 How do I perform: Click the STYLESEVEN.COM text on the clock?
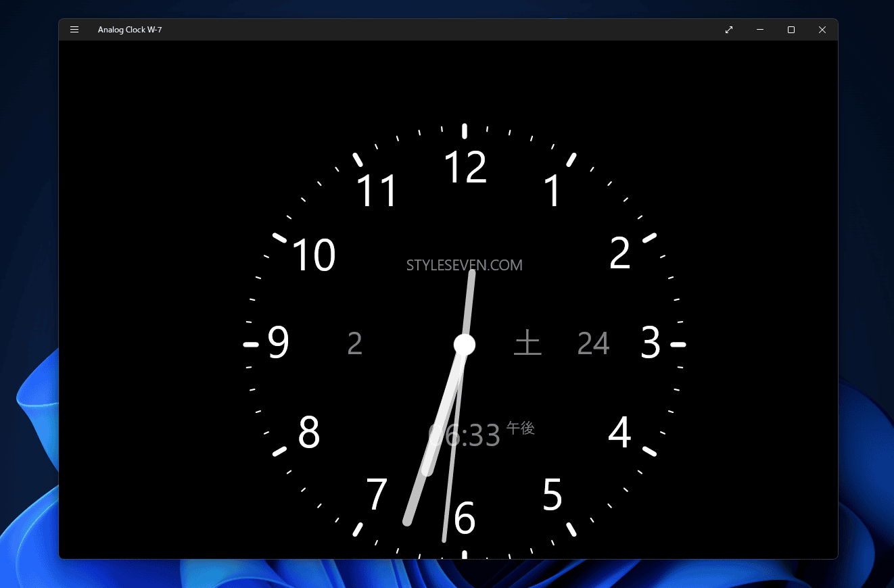click(x=464, y=265)
